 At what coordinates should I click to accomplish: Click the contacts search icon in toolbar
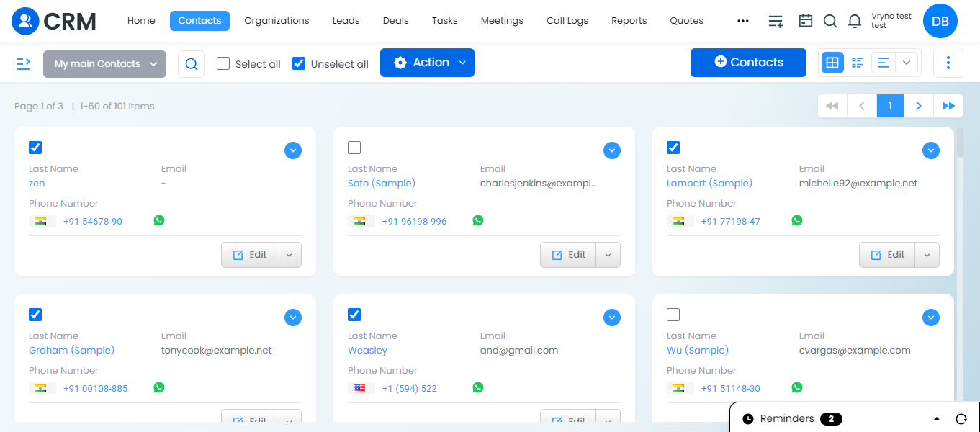(192, 64)
